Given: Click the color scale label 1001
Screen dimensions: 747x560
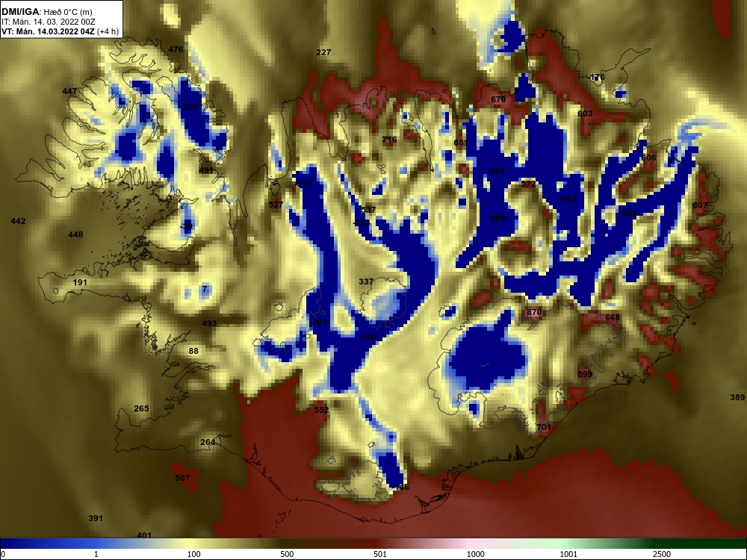Looking at the screenshot, I should pyautogui.click(x=568, y=554).
